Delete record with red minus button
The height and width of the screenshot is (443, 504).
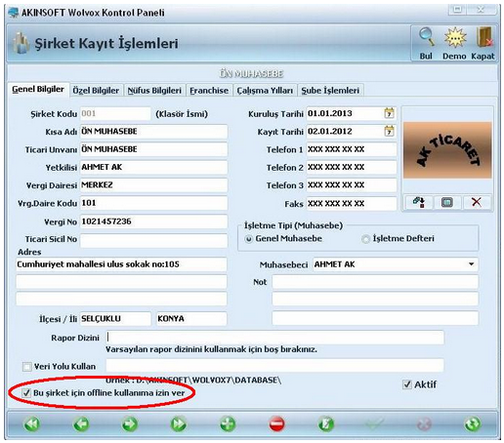pyautogui.click(x=276, y=424)
